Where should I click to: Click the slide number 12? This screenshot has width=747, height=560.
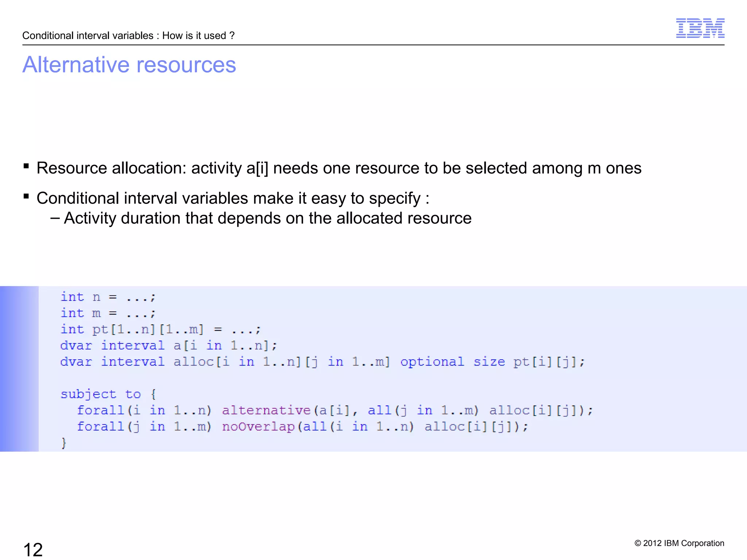click(x=33, y=549)
